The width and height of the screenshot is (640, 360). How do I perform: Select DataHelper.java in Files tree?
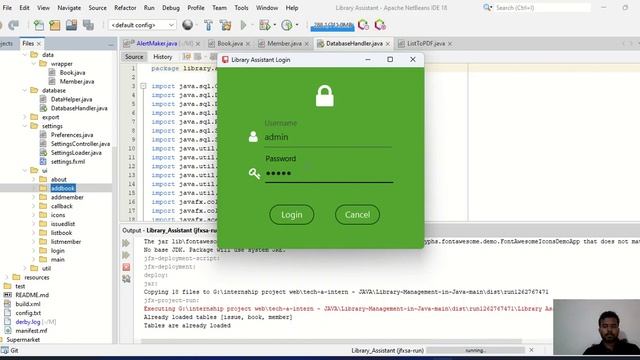(x=71, y=99)
